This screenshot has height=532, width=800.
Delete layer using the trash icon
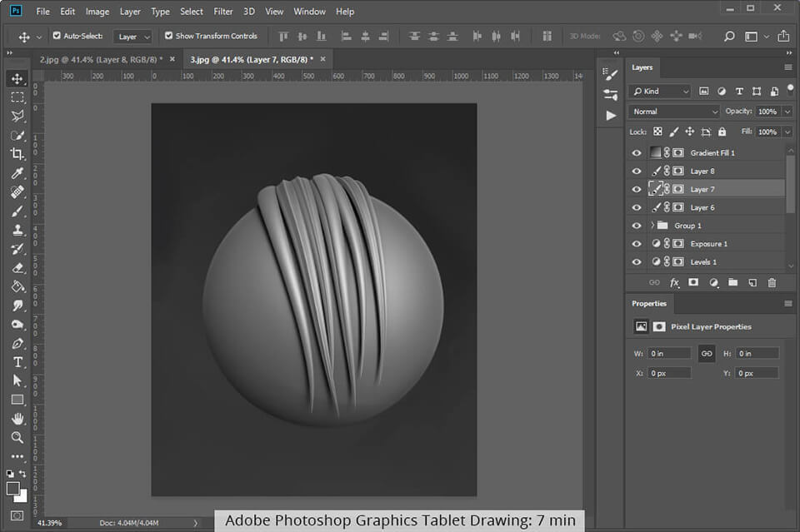(x=772, y=283)
